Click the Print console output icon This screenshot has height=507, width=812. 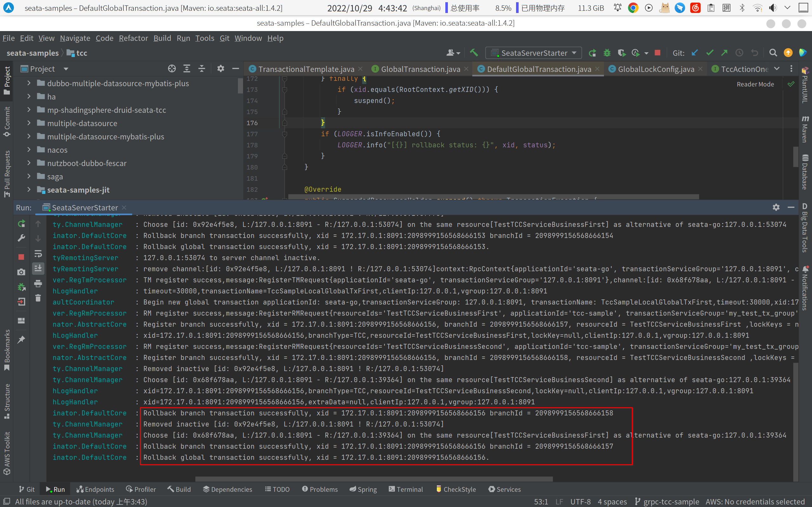pyautogui.click(x=38, y=284)
